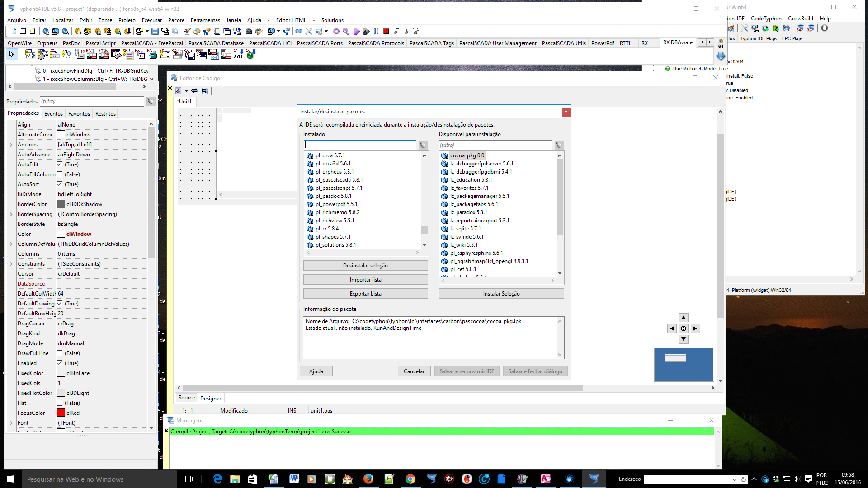Select the arrow pointer tool in the component palette
The width and height of the screenshot is (868, 488).
(x=11, y=54)
